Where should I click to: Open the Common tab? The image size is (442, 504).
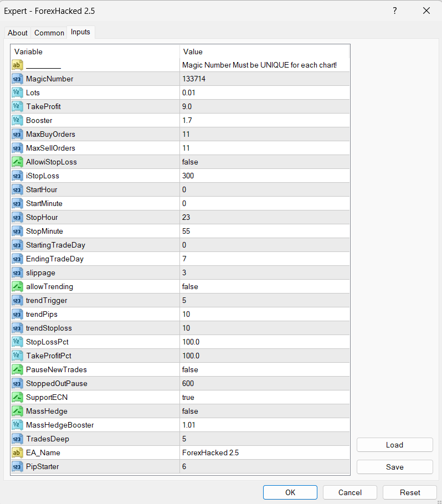pos(49,33)
